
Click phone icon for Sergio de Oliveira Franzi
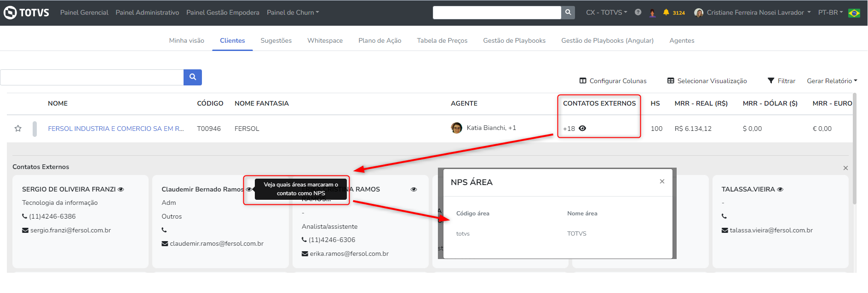point(24,216)
